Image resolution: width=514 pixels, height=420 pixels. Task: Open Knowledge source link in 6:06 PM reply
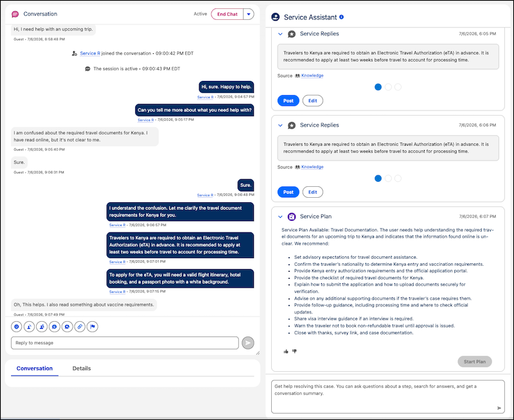coord(312,167)
